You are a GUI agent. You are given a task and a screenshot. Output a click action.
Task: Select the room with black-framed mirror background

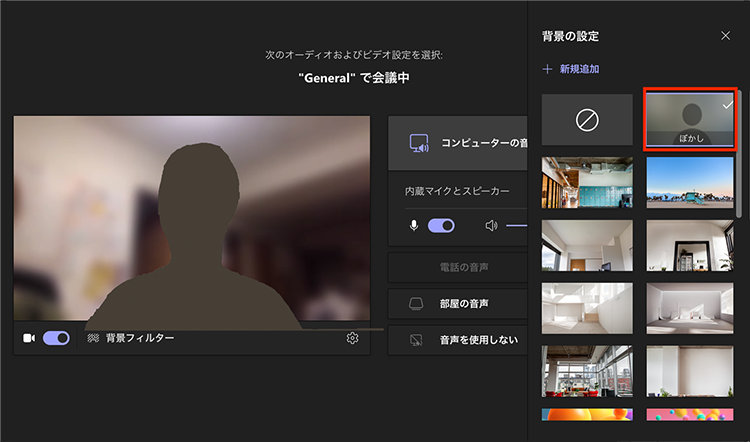click(x=692, y=245)
